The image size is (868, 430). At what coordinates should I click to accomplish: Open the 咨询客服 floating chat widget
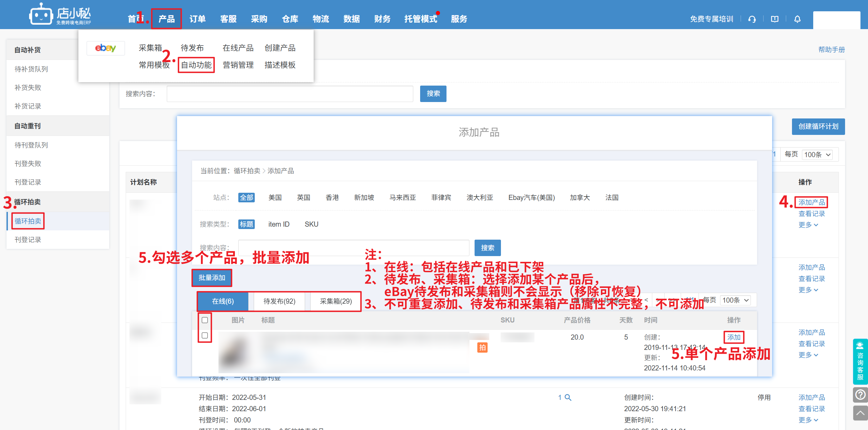860,362
